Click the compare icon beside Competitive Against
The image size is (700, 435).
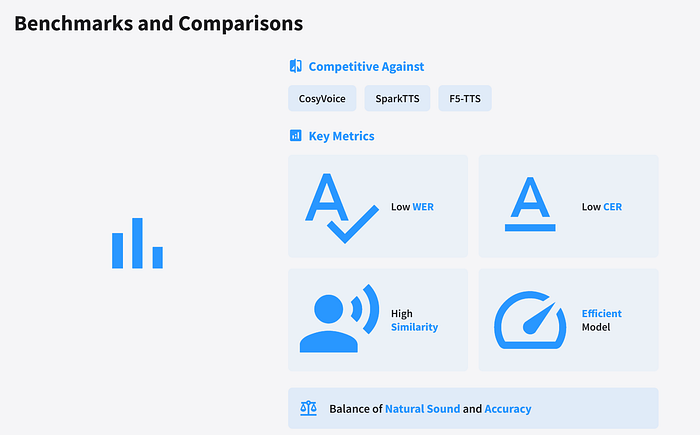296,66
